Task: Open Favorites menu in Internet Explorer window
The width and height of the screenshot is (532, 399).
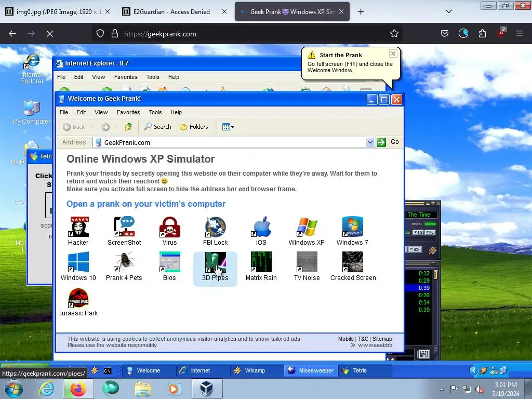Action: tap(126, 77)
